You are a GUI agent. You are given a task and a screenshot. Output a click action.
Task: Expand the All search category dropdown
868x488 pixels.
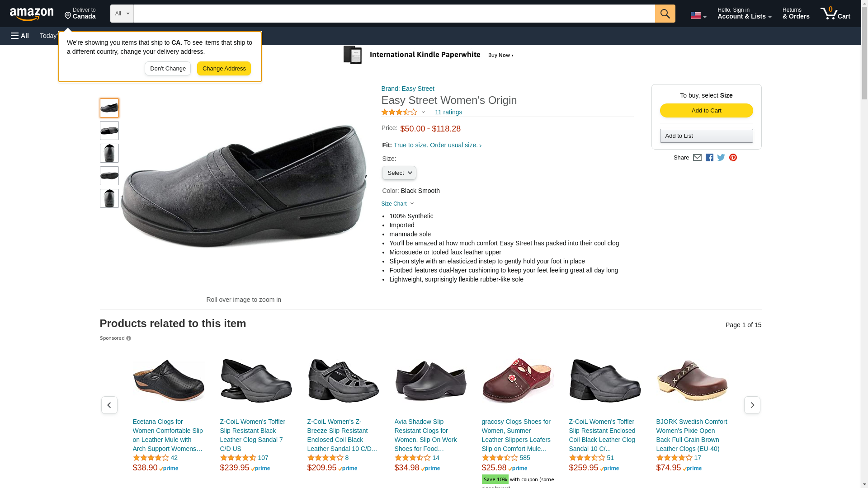coord(122,14)
